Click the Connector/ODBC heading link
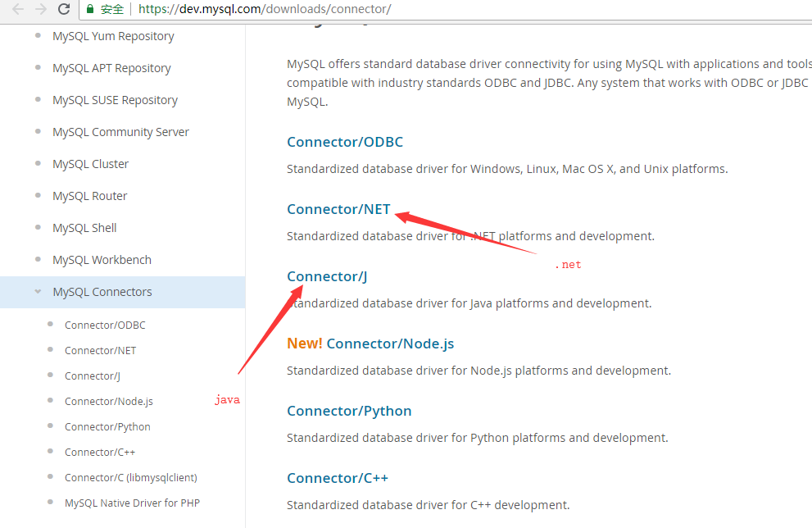The height and width of the screenshot is (528, 812). [345, 142]
